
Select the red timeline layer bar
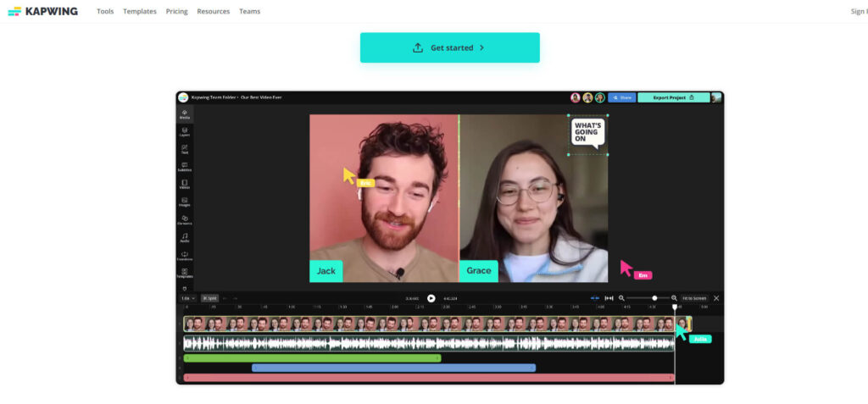coord(429,378)
